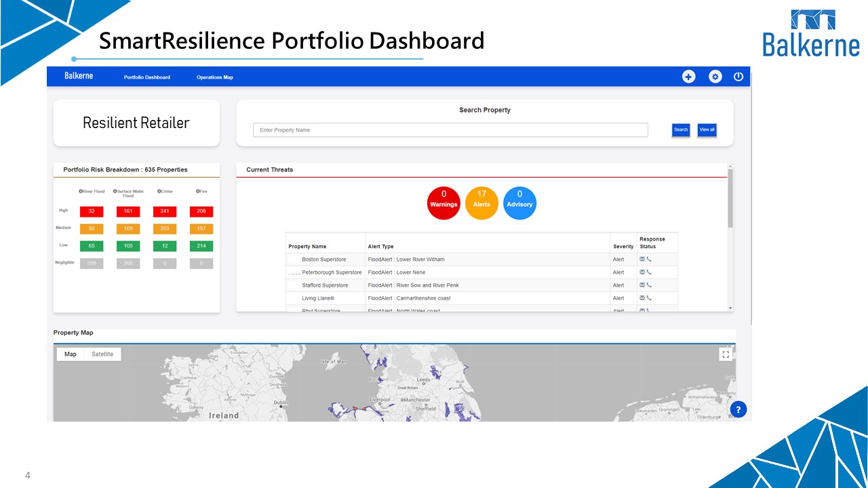Click the Low Surface Water Flood cell 105

[x=128, y=246]
